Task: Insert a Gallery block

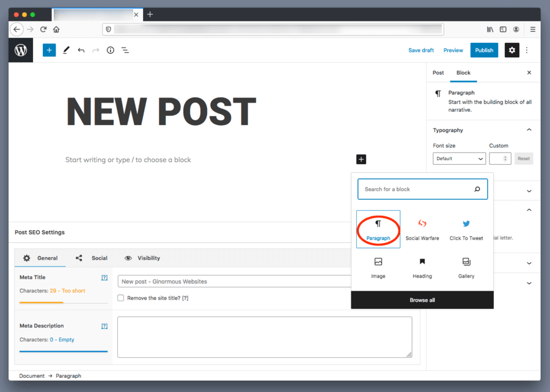Action: pos(466,268)
